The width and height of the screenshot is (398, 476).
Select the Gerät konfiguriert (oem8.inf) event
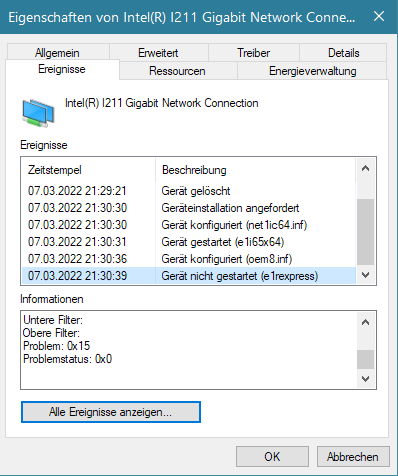[189, 259]
